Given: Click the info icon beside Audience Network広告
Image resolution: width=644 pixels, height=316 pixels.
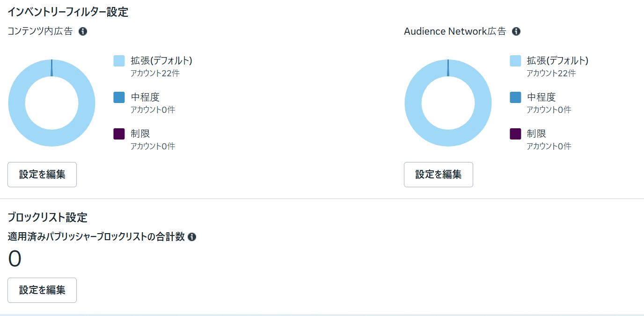Looking at the screenshot, I should click(516, 31).
